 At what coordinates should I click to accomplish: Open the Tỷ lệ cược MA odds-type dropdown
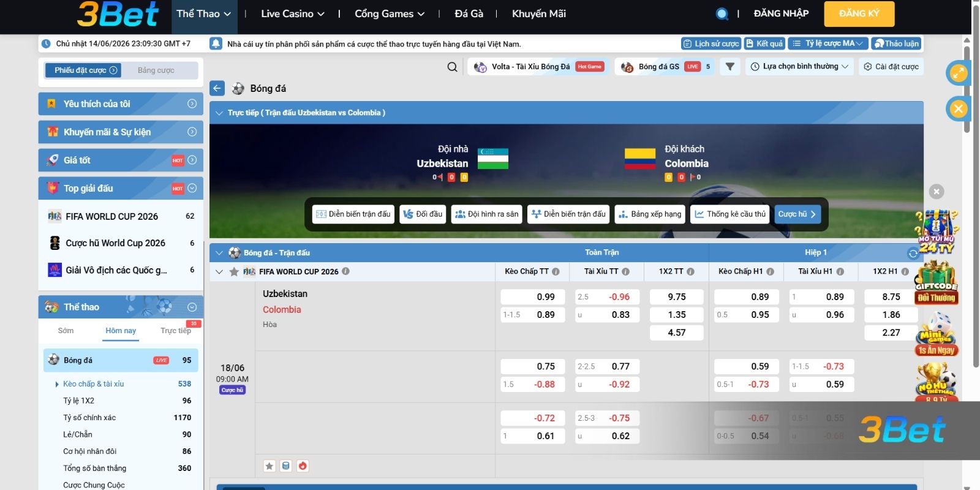pyautogui.click(x=827, y=43)
